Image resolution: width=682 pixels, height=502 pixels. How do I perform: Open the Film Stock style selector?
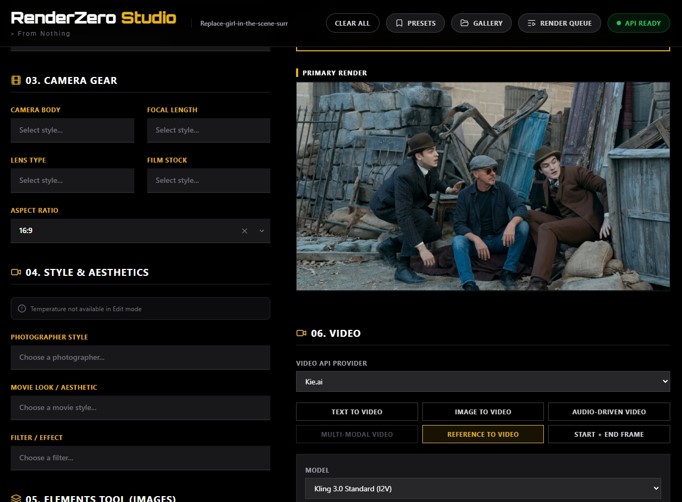tap(208, 181)
